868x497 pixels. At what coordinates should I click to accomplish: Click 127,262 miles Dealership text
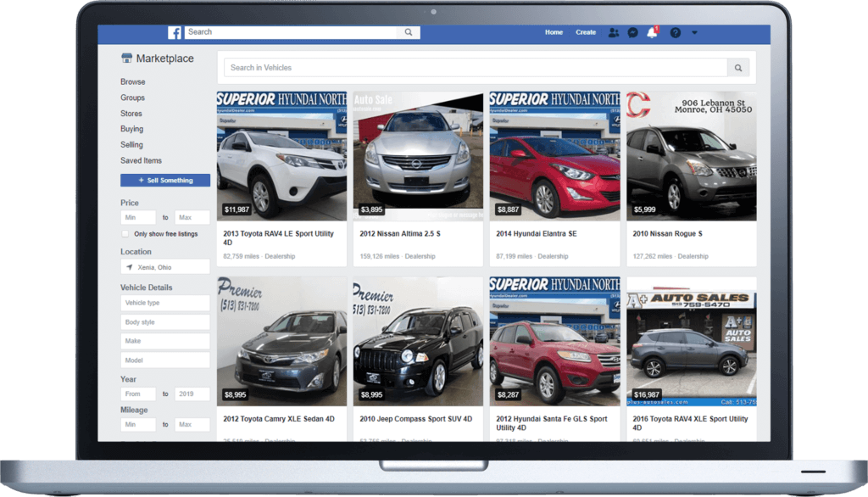tap(670, 256)
